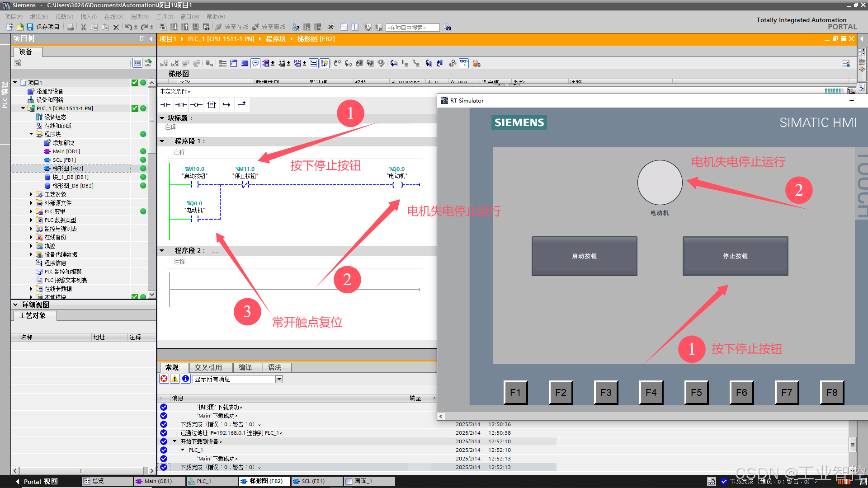Open the 显示所有消息 message filter dropdown

(279, 379)
